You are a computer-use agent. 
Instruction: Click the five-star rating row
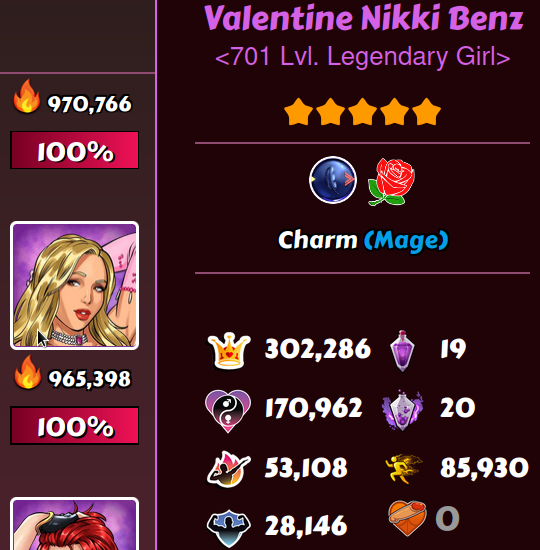[362, 112]
